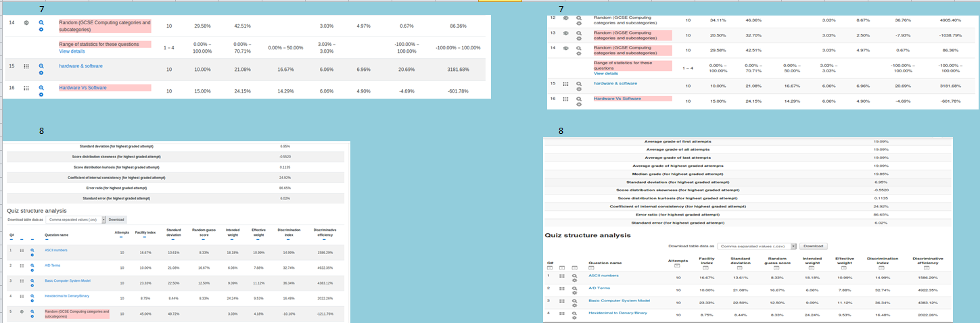Hide Facility index column in left panel 8
Image resolution: width=980 pixels, height=323 pixels.
[145, 237]
